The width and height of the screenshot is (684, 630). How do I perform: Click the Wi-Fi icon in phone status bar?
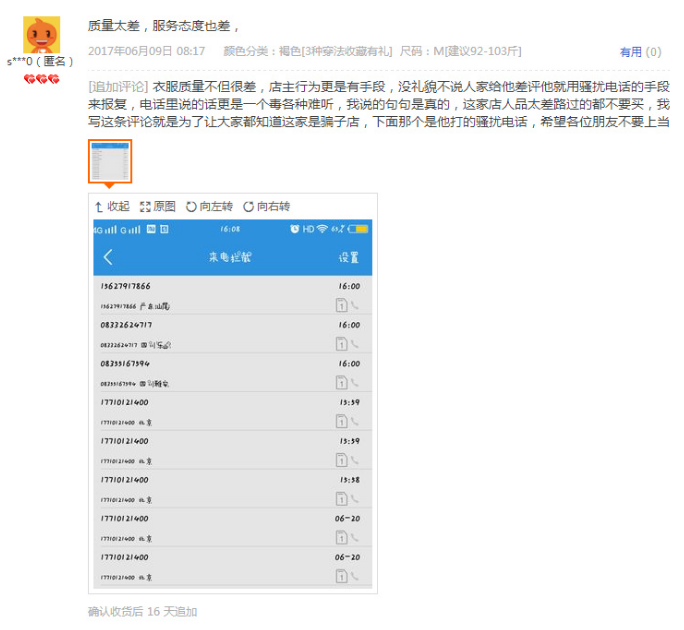click(x=322, y=229)
